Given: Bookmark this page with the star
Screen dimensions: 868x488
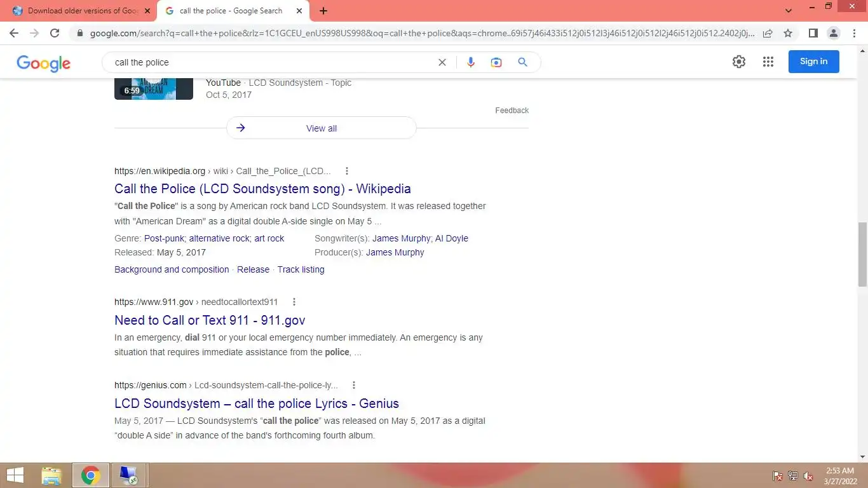Looking at the screenshot, I should (788, 33).
